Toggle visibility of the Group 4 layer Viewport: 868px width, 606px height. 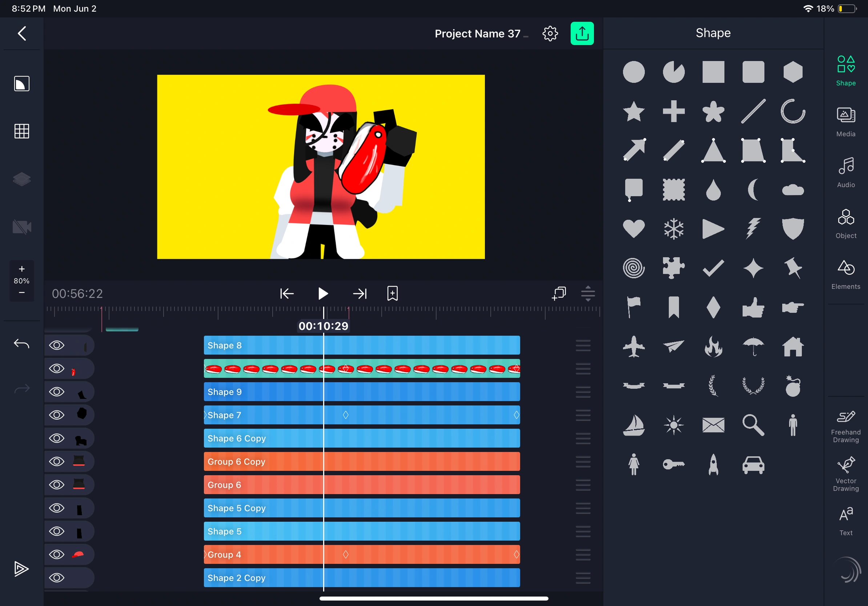pyautogui.click(x=57, y=555)
